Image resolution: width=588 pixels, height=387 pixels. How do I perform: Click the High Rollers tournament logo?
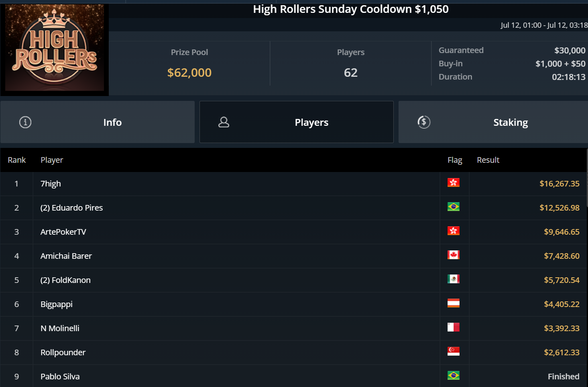[55, 48]
